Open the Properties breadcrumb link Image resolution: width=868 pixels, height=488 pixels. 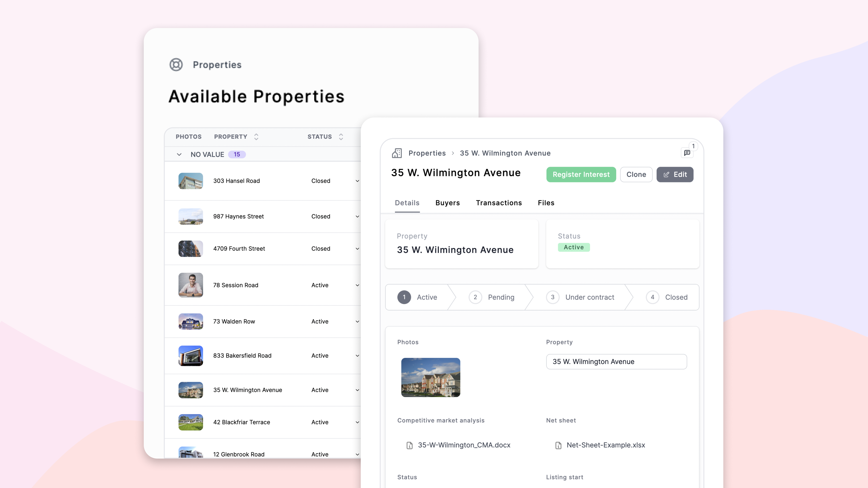[x=427, y=153]
